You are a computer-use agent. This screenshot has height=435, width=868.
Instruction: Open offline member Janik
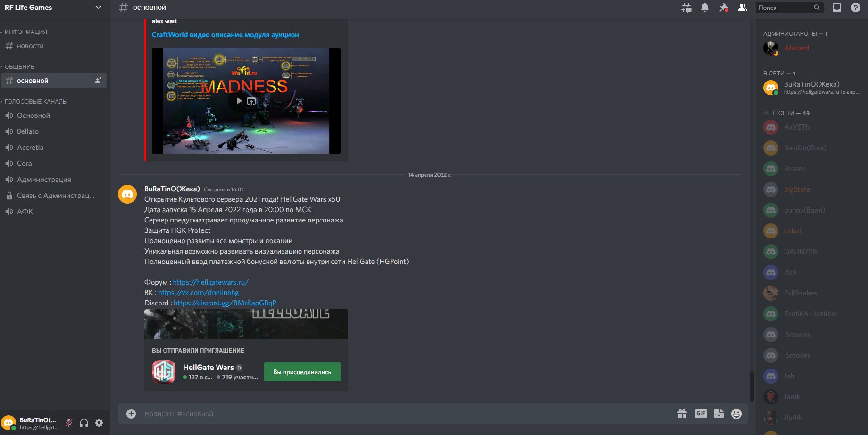812,397
